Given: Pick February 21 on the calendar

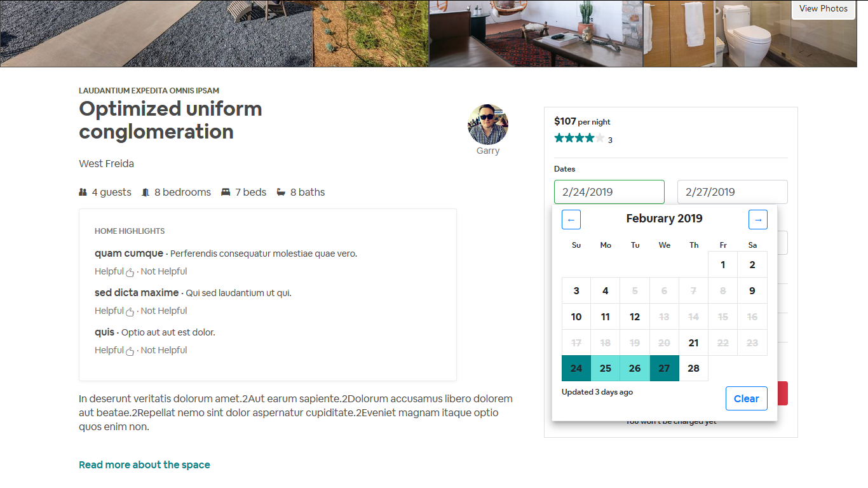Looking at the screenshot, I should point(694,342).
